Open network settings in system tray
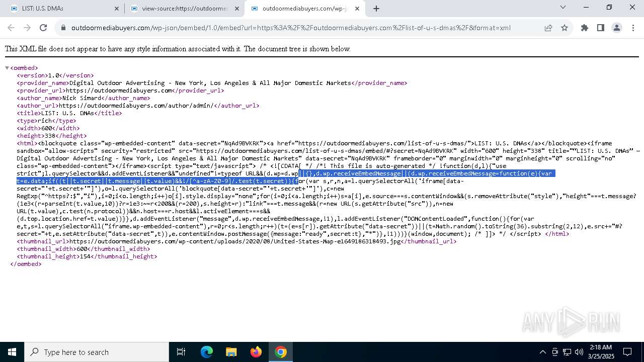 tap(567, 352)
